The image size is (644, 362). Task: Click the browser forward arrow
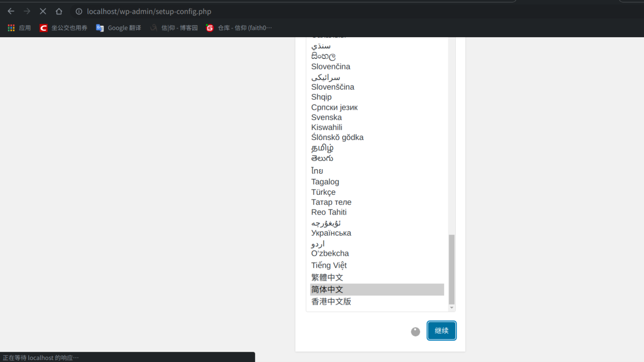pos(27,11)
